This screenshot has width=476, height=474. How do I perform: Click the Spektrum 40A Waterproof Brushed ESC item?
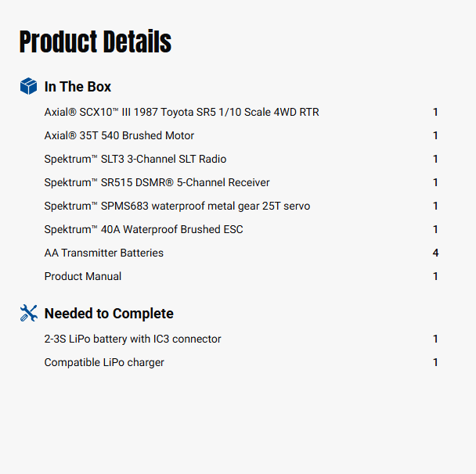pos(143,230)
